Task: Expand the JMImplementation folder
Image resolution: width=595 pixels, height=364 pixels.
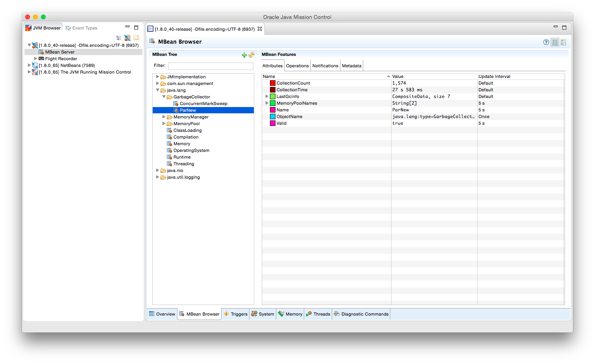Action: [x=157, y=77]
